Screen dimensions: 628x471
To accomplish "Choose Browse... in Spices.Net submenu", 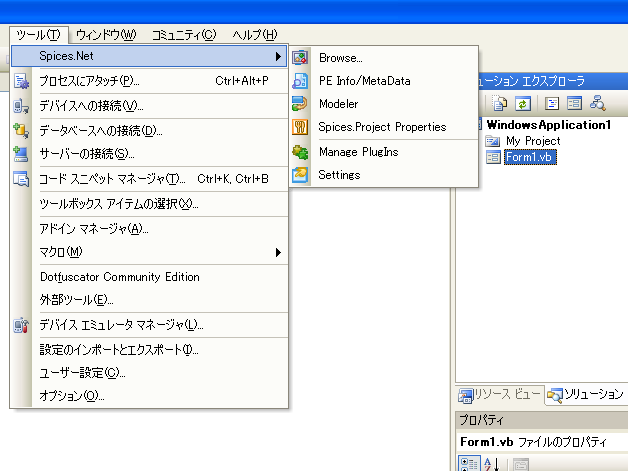I will (384, 58).
